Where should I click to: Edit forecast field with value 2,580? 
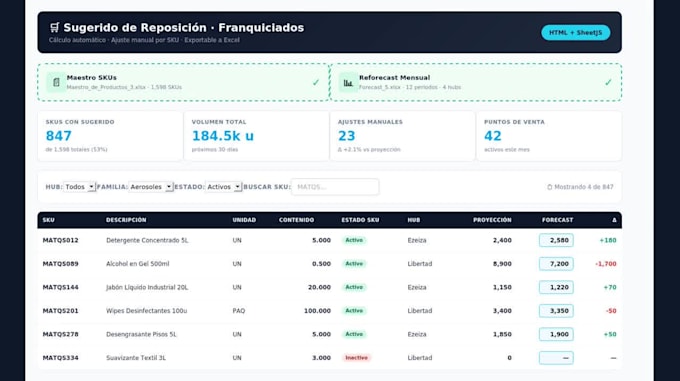tap(556, 240)
